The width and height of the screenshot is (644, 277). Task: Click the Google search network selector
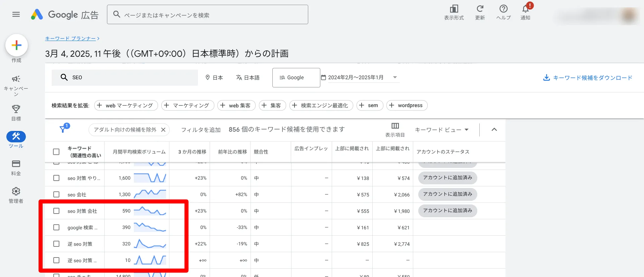click(296, 78)
